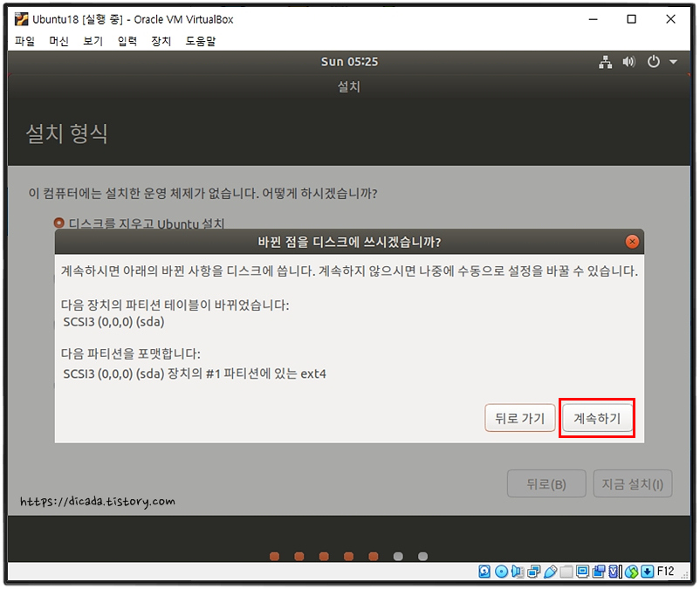Click the '다음 파티션을 포맷합니다:' line
The height and width of the screenshot is (589, 700).
tap(130, 353)
